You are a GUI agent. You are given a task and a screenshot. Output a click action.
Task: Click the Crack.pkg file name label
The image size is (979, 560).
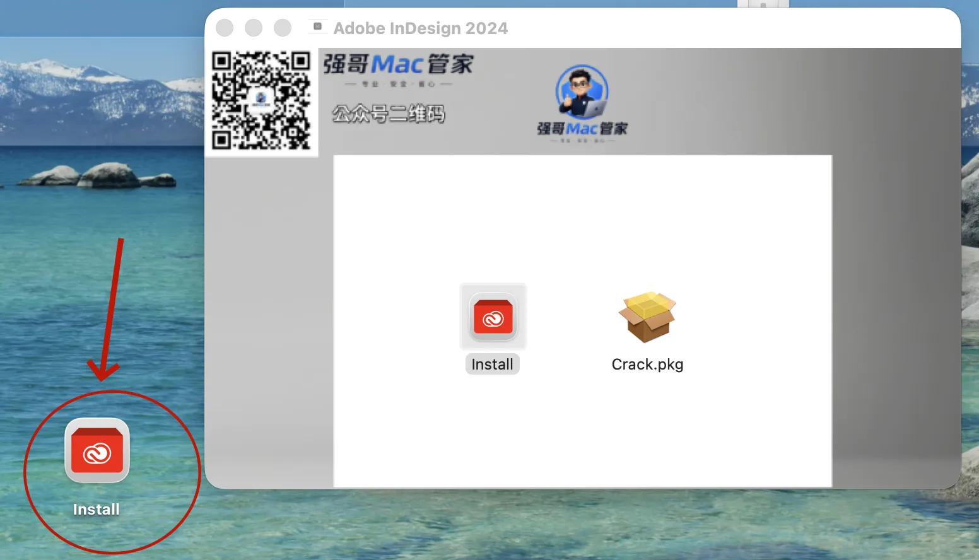pos(648,365)
